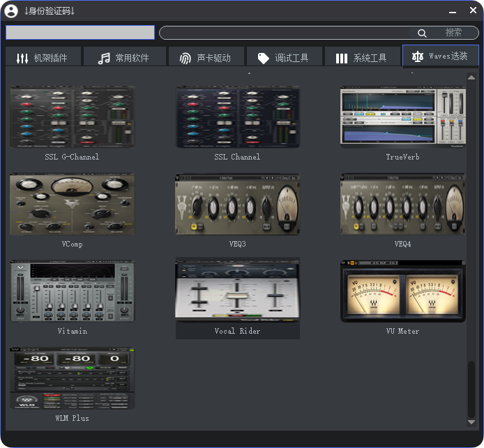Pick the VComp compressor thumbnail
Screen dimensions: 484x448
73,204
